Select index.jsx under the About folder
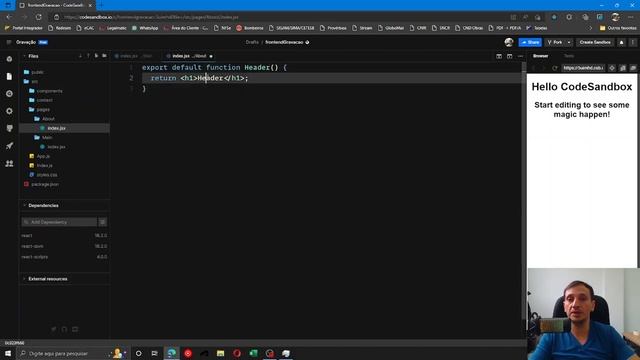Image resolution: width=640 pixels, height=360 pixels. [64, 128]
